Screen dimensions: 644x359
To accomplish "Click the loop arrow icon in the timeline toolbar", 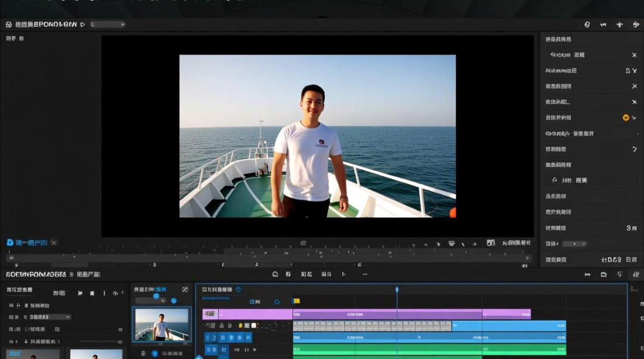I will click(275, 274).
